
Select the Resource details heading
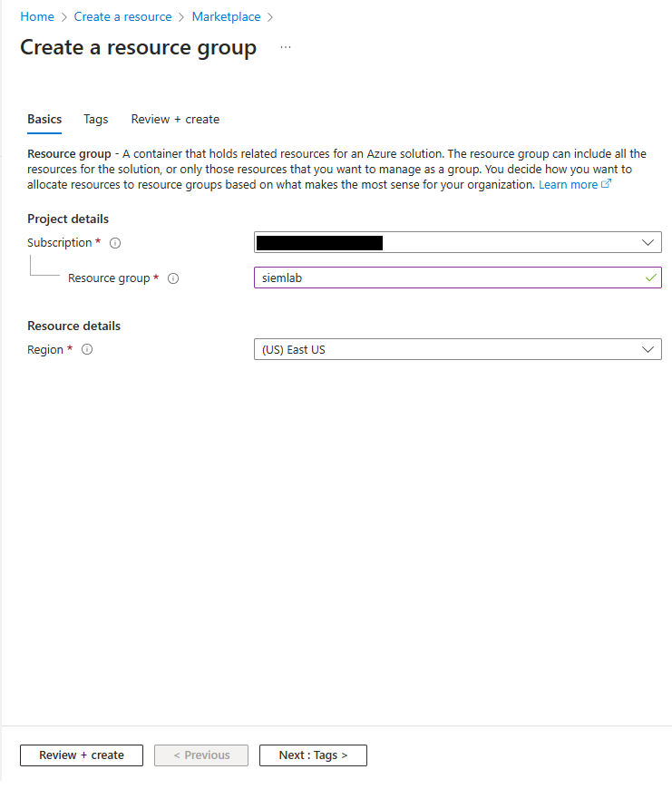click(x=74, y=326)
